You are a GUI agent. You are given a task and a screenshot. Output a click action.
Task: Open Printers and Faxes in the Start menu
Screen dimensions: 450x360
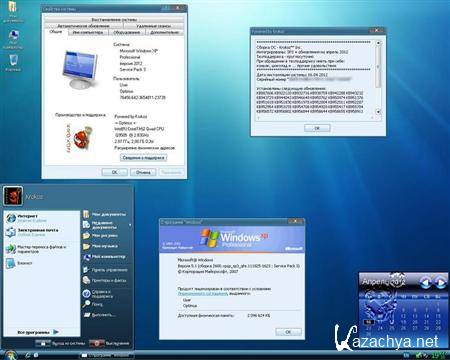(x=106, y=280)
